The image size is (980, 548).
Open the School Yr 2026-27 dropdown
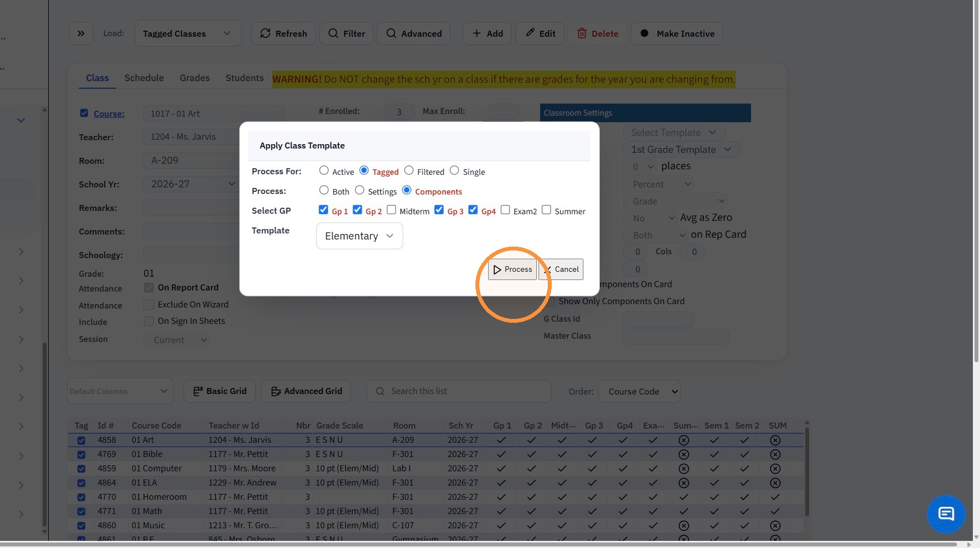tap(191, 184)
